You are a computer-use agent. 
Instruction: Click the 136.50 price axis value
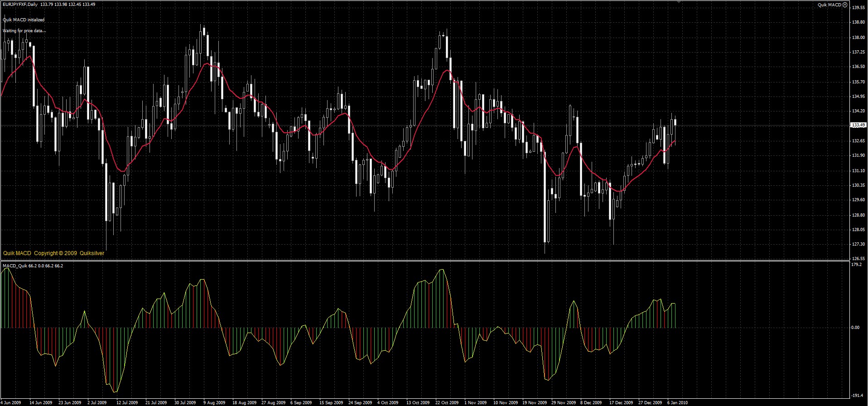[x=858, y=67]
